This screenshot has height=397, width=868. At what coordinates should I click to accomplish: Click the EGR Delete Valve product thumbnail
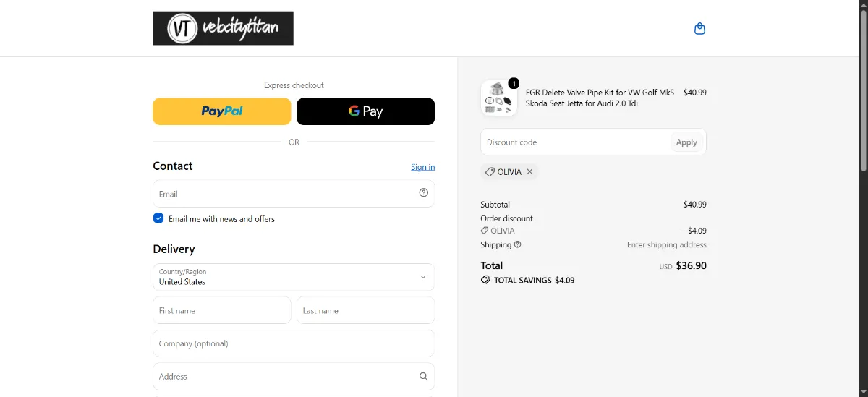[499, 98]
